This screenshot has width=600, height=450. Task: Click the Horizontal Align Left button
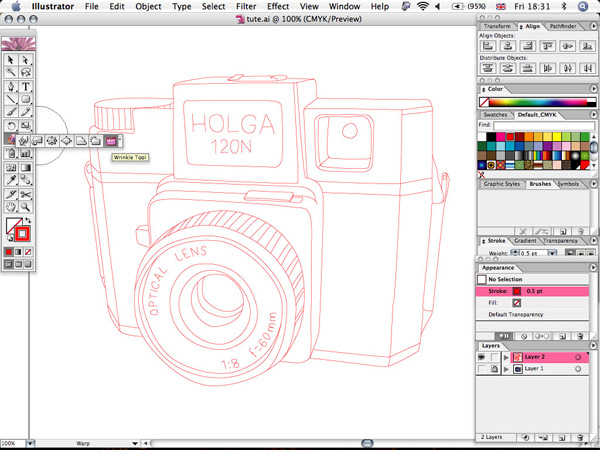tap(488, 46)
